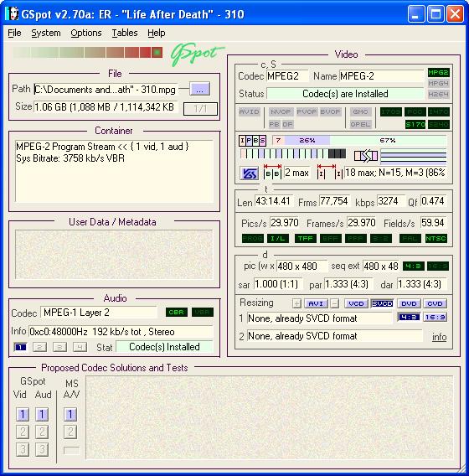Viewport: 469px width, 476px height.
Task: Run GSpot audio test 1
Action: pyautogui.click(x=42, y=414)
